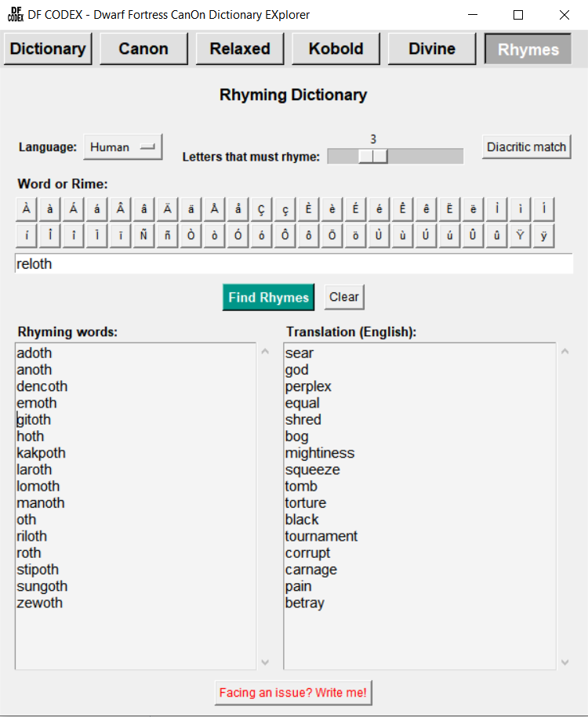
Task: Open the Dictionary tab
Action: pyautogui.click(x=48, y=49)
